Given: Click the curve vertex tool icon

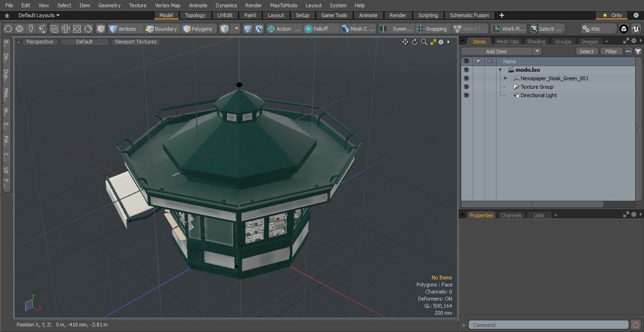Looking at the screenshot, I should click(x=42, y=29).
